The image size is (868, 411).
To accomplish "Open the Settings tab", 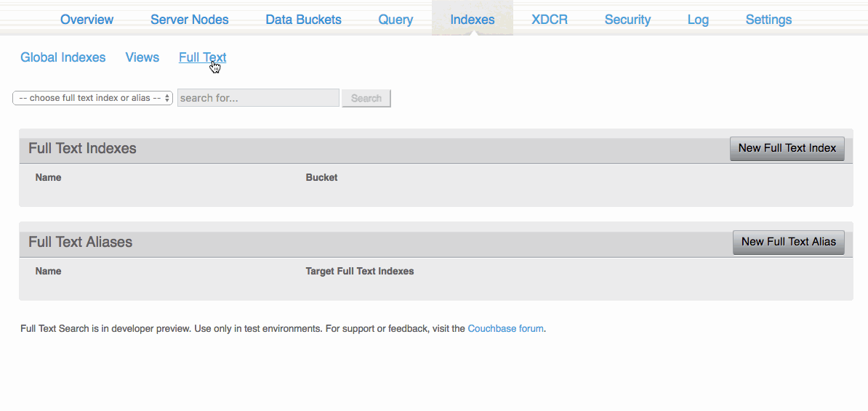I will point(768,20).
